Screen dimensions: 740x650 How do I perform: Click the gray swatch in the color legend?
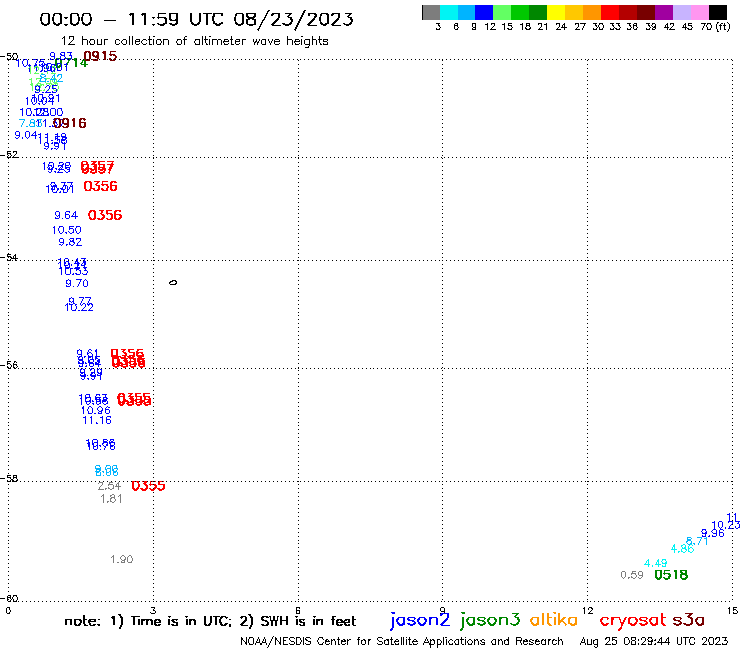click(431, 12)
